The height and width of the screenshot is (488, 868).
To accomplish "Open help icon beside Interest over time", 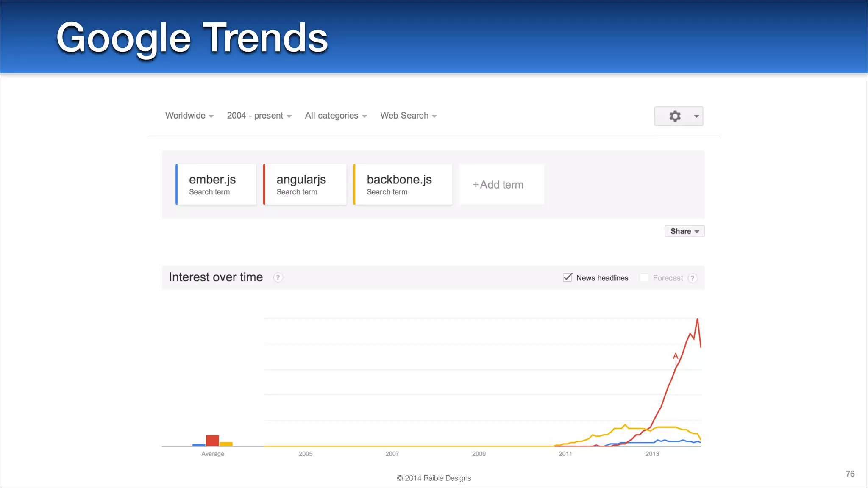I will click(278, 277).
